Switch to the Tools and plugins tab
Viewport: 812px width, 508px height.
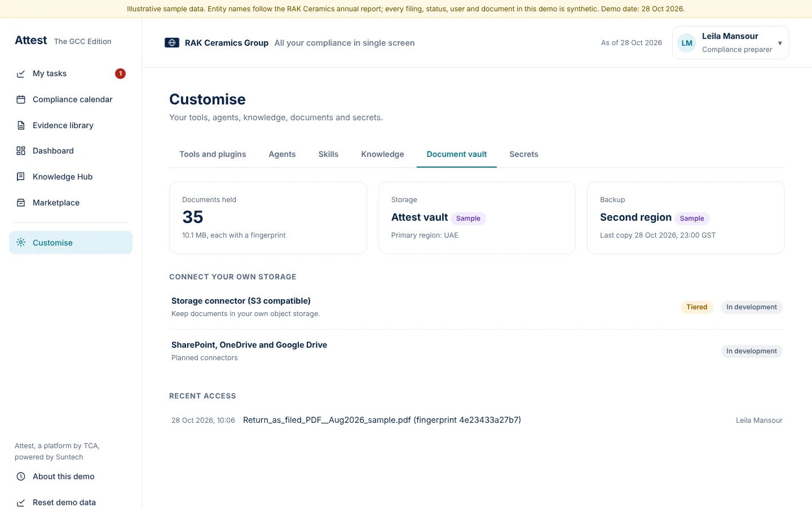tap(213, 154)
